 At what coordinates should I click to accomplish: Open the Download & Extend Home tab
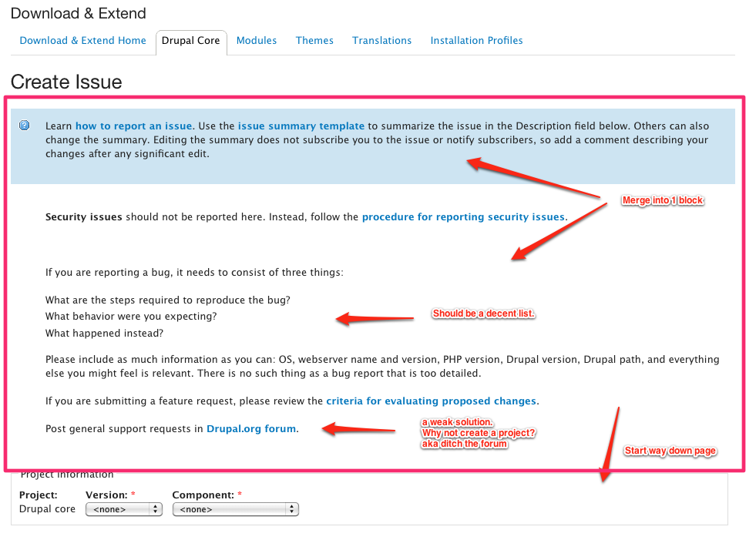(82, 41)
